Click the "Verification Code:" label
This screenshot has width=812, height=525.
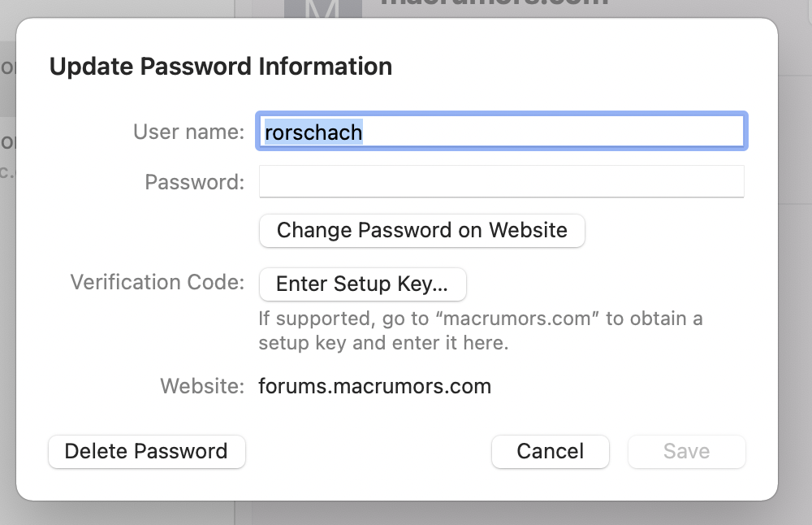pos(157,282)
